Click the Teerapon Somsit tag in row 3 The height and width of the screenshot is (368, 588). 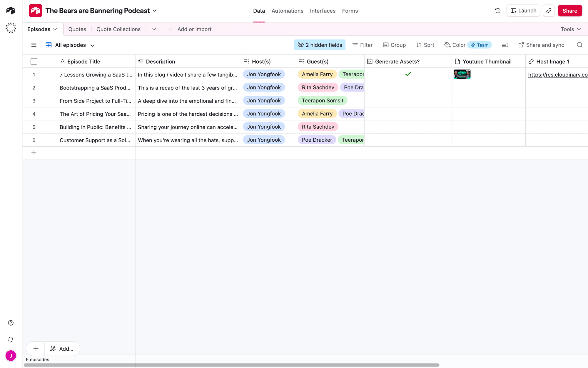(323, 101)
